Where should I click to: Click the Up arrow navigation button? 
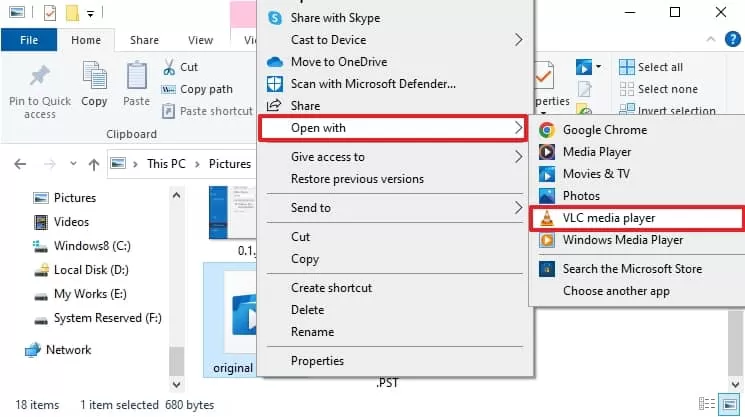[x=93, y=163]
